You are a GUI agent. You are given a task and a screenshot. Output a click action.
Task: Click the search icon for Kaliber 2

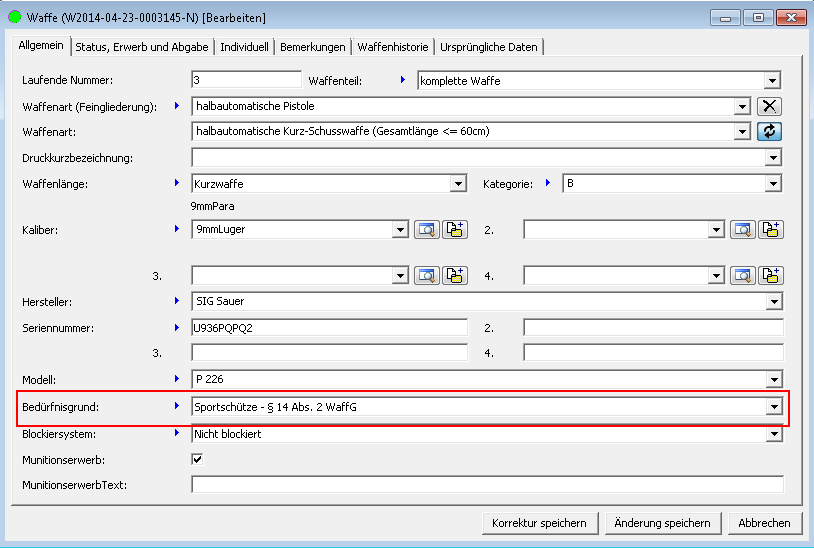pos(741,229)
